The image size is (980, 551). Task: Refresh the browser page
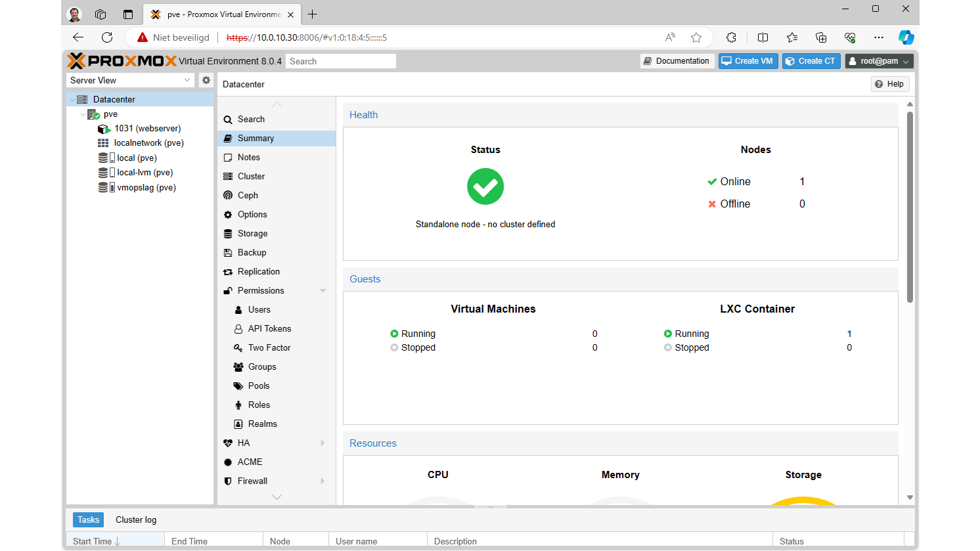[107, 37]
